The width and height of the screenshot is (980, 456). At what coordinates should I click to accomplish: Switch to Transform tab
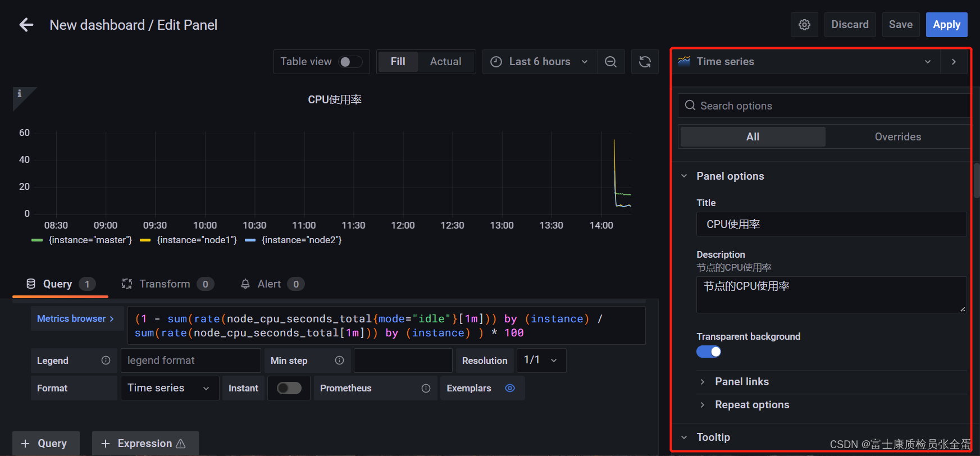click(168, 284)
